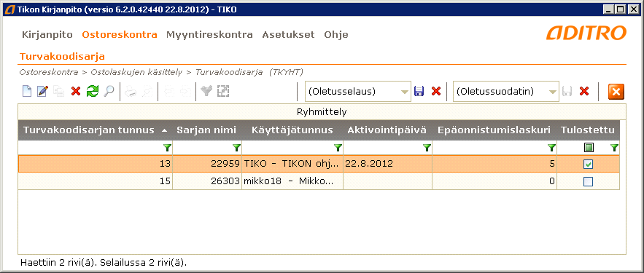Viewport: 644px width, 273px height.
Task: Open search with the magnifying glass icon
Action: [109, 92]
